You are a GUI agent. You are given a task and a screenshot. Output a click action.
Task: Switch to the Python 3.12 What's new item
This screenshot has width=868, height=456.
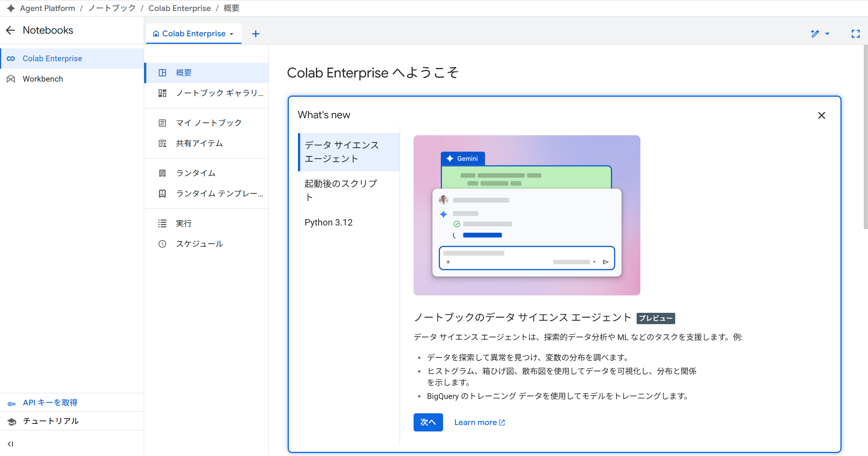(x=328, y=222)
